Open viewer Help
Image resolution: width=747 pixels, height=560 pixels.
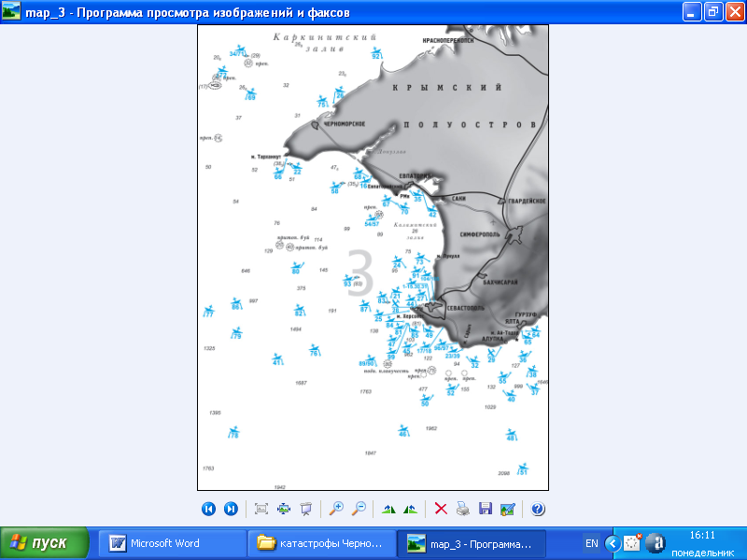pos(538,509)
